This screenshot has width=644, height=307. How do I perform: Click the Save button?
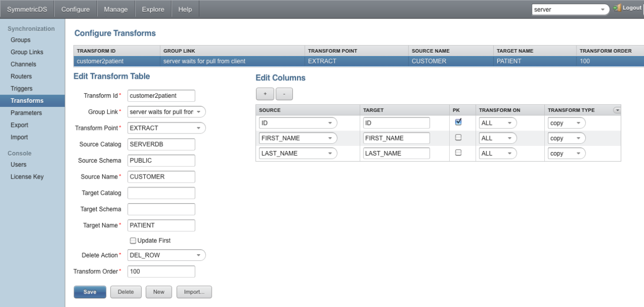point(90,292)
